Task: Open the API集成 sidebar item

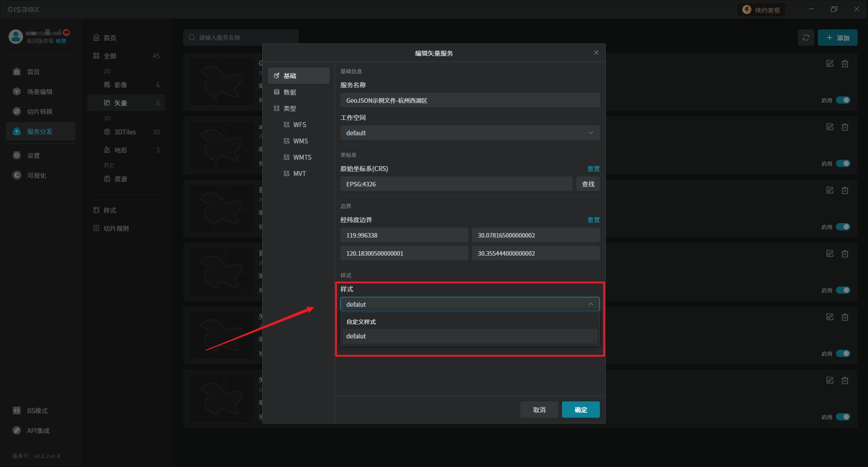Action: tap(38, 431)
